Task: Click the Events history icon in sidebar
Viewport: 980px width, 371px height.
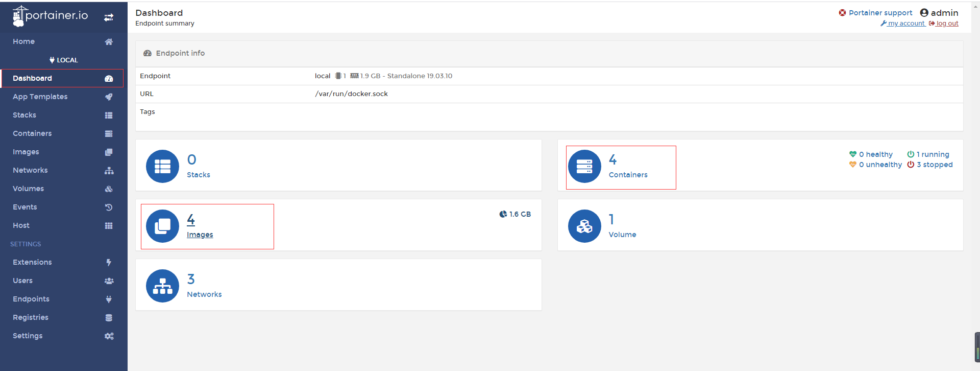Action: click(x=109, y=207)
